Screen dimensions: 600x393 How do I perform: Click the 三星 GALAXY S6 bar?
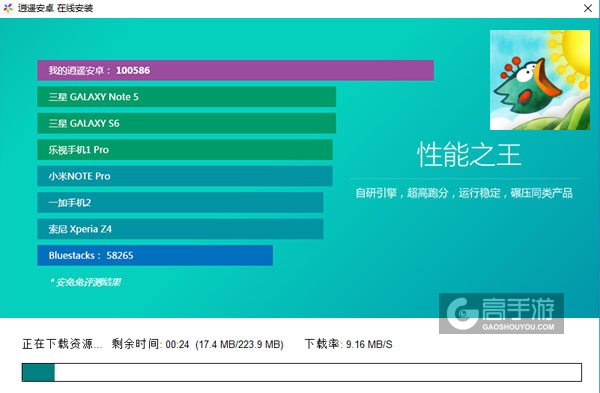(x=187, y=123)
